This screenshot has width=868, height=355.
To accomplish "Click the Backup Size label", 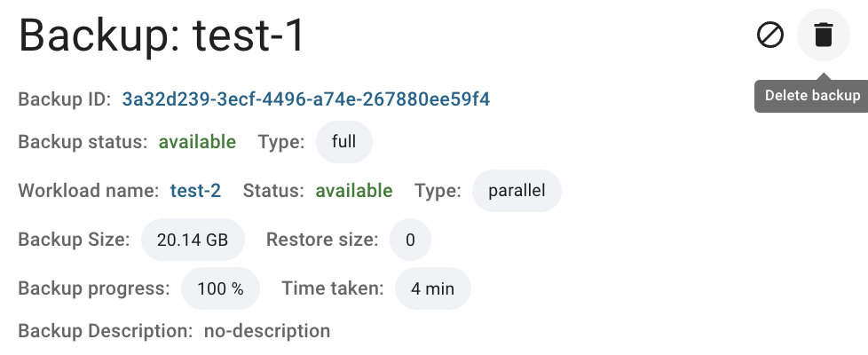I will 74,240.
